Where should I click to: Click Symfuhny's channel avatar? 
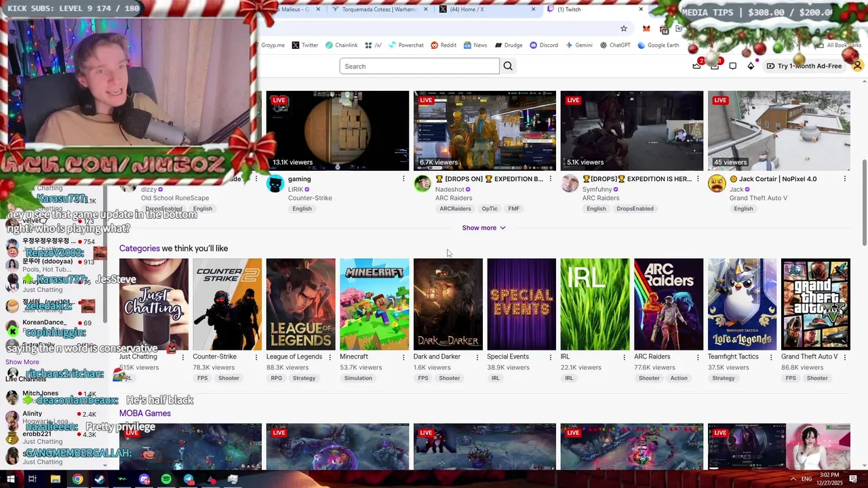(x=570, y=184)
